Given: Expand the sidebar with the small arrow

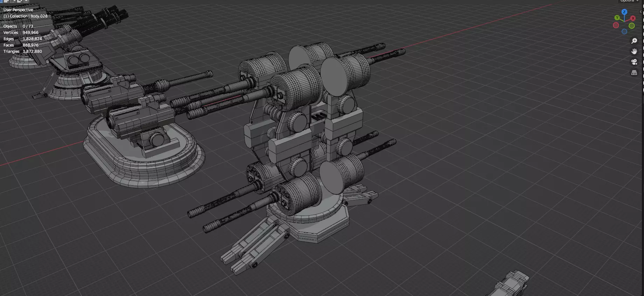Looking at the screenshot, I should (641, 12).
